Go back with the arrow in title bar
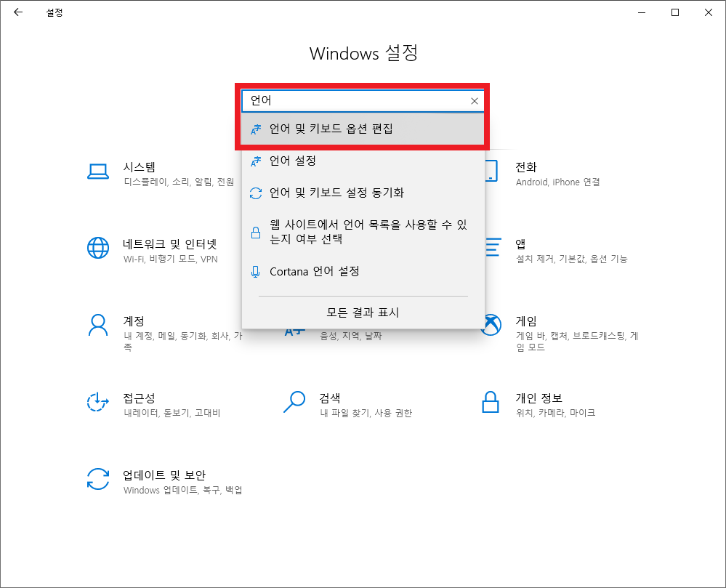 coord(18,12)
